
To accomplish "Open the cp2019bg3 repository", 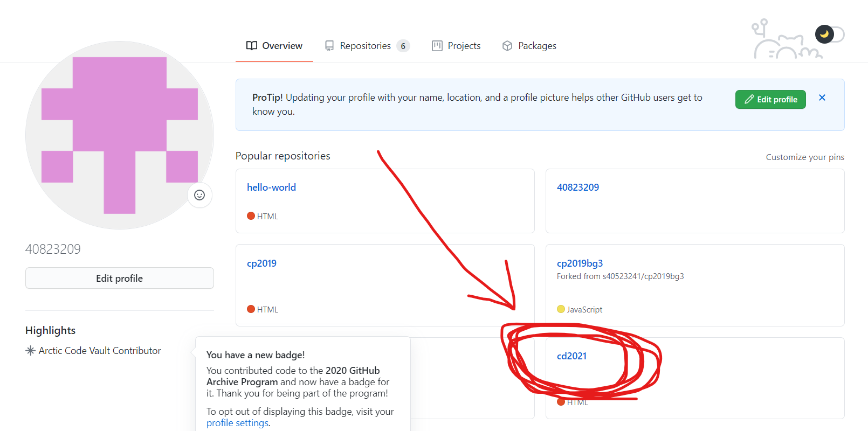I will (580, 263).
